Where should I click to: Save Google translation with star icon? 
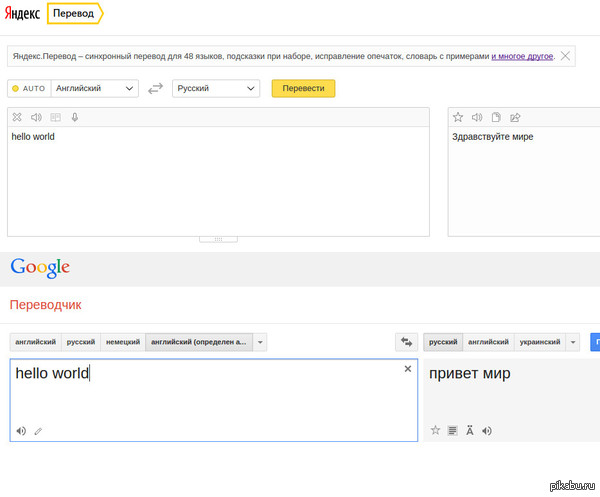435,430
